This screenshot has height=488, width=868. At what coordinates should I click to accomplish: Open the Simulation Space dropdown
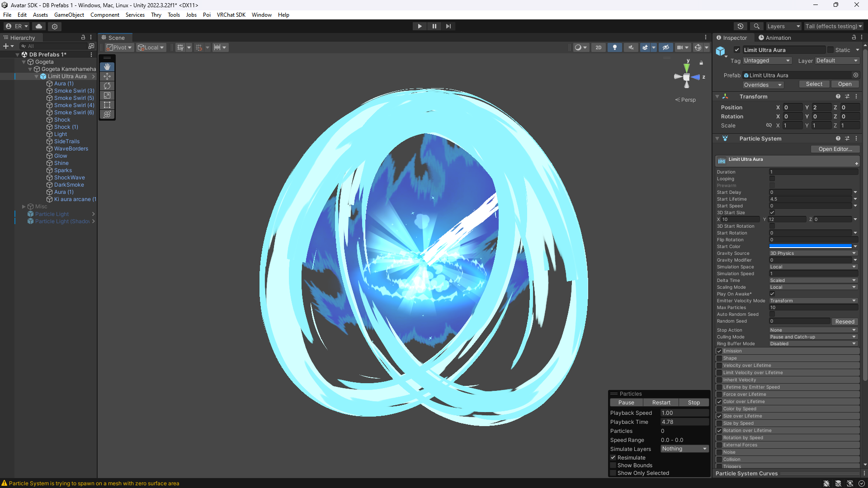(813, 267)
